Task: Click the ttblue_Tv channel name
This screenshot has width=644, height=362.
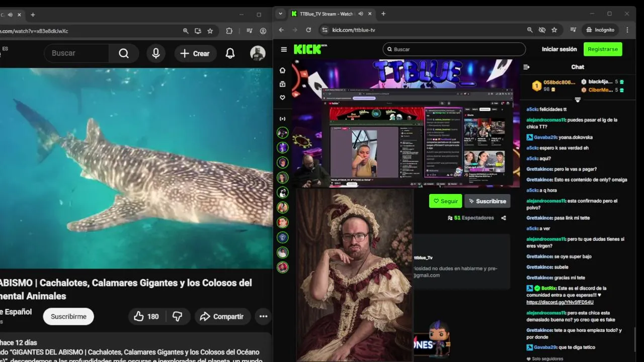Action: 423,257
